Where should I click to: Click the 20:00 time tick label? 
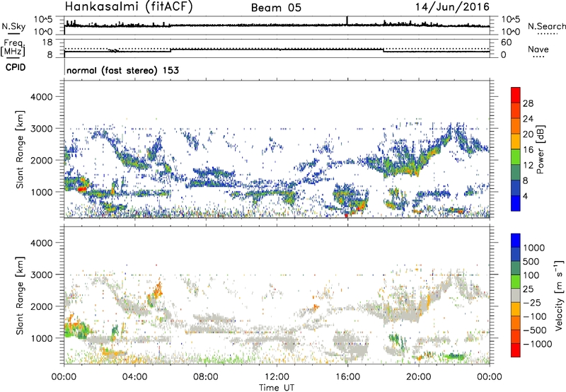tap(419, 377)
